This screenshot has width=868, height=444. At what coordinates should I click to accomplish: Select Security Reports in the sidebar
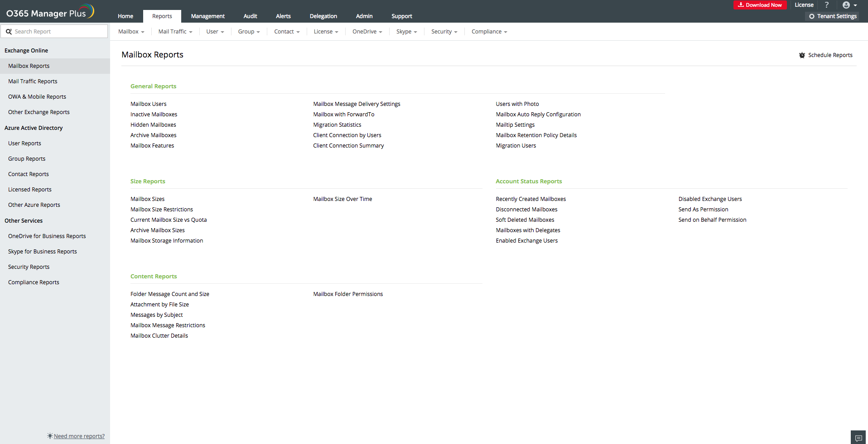coord(29,267)
